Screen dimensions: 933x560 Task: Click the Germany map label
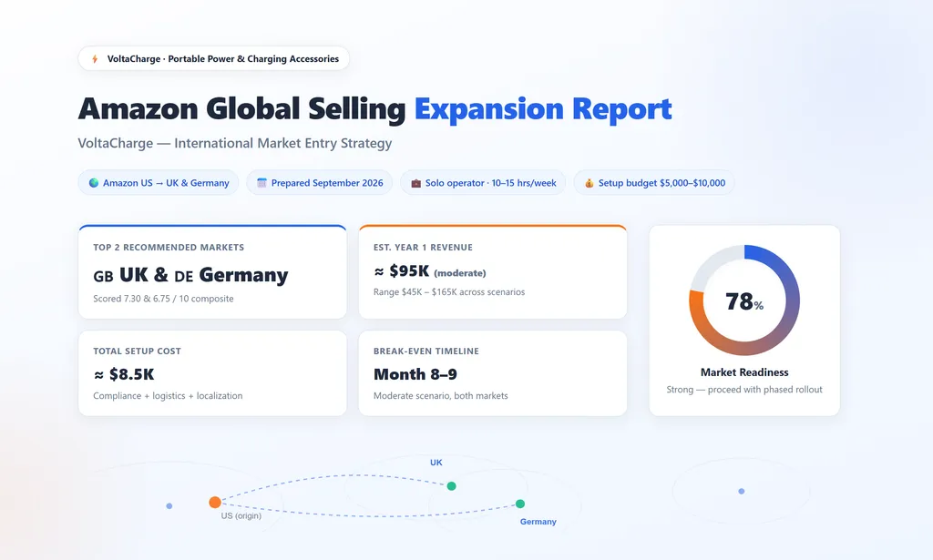click(538, 522)
